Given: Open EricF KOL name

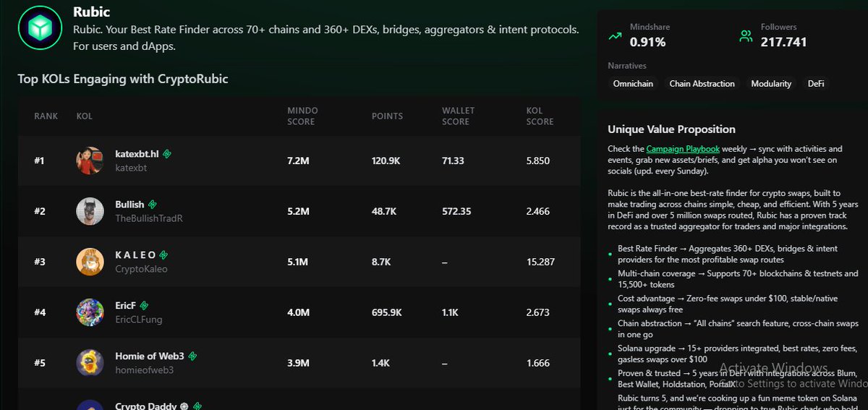Looking at the screenshot, I should (125, 306).
